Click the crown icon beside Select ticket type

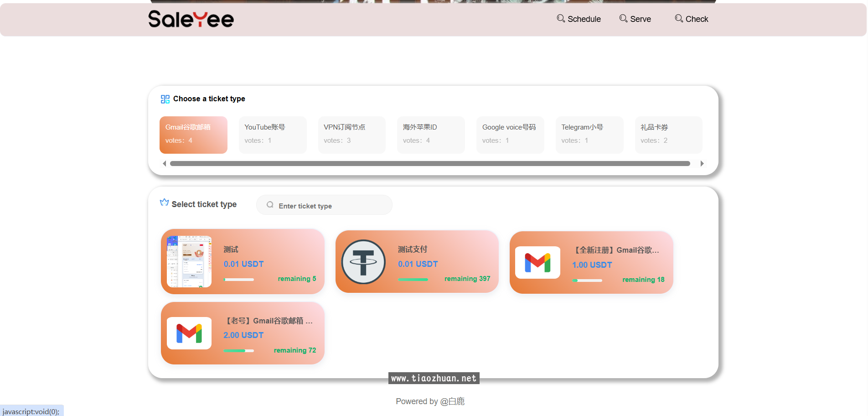point(164,203)
